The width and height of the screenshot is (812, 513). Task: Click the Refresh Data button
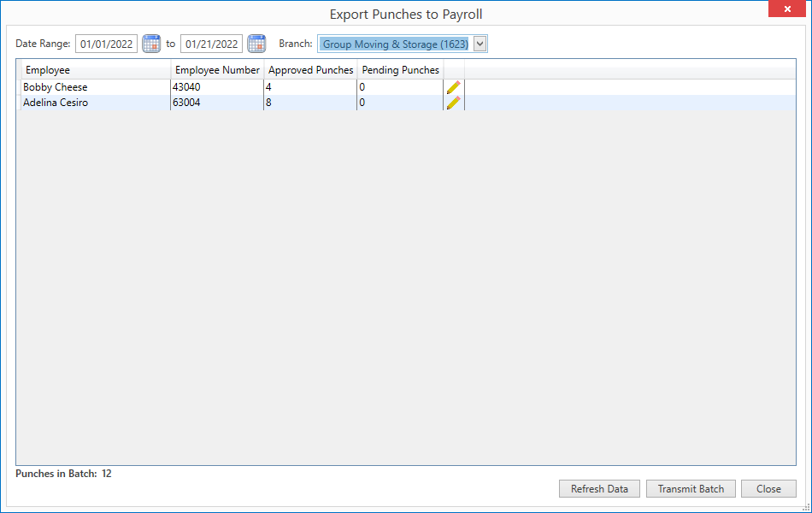(x=599, y=488)
